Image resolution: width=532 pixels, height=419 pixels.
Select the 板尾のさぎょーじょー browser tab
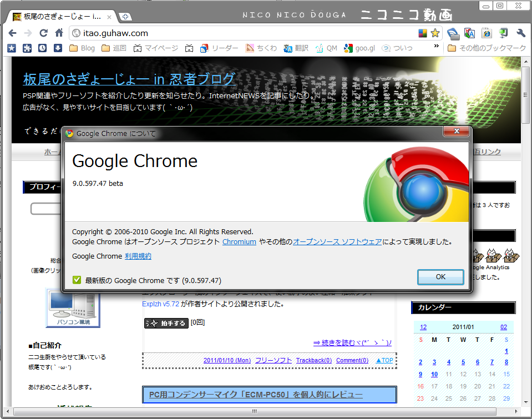62,17
